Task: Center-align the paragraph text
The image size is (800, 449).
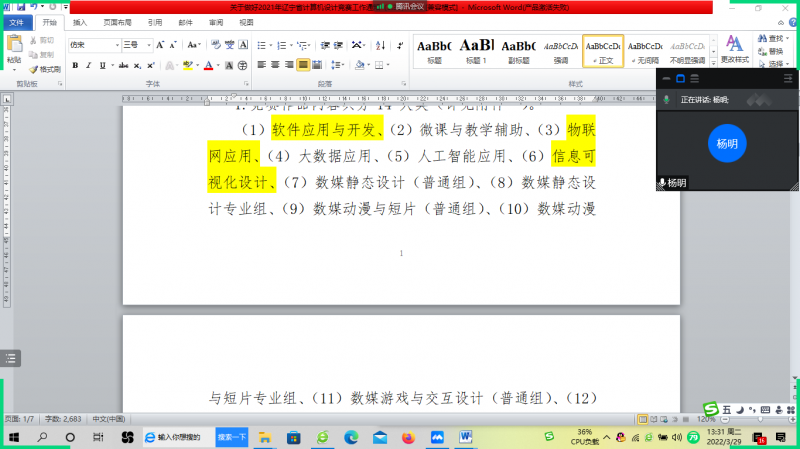Action: coord(275,65)
